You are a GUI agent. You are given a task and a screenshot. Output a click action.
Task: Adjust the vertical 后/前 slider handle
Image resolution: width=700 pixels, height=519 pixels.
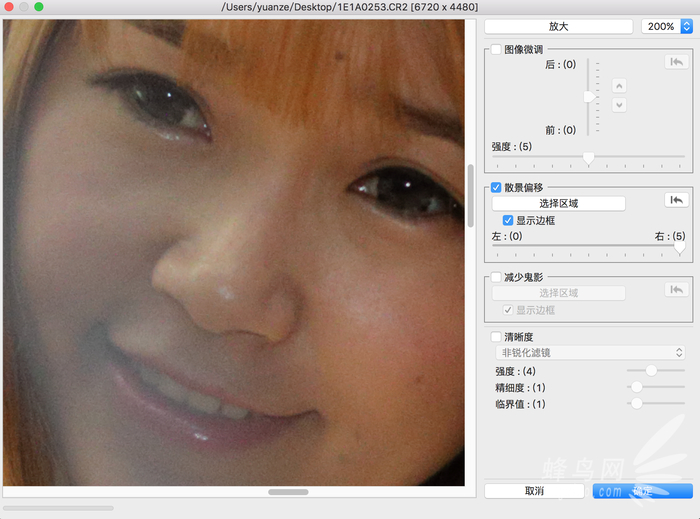(x=589, y=96)
